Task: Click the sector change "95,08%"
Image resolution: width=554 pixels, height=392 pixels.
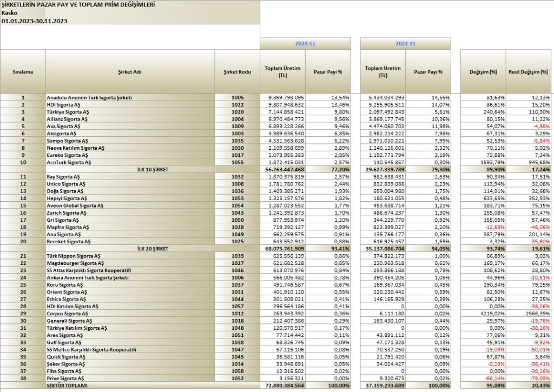Action: (497, 386)
